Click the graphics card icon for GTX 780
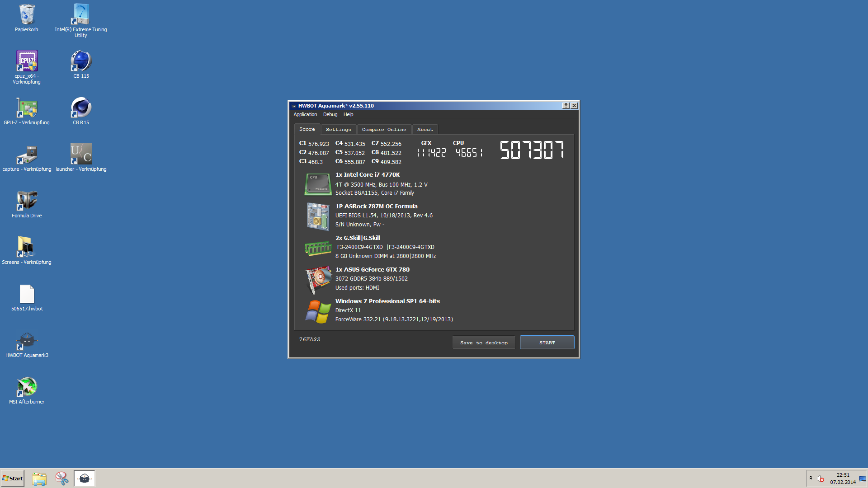 tap(318, 280)
